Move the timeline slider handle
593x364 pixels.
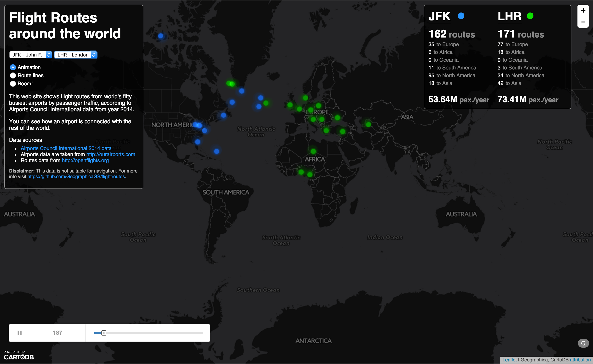coord(104,333)
